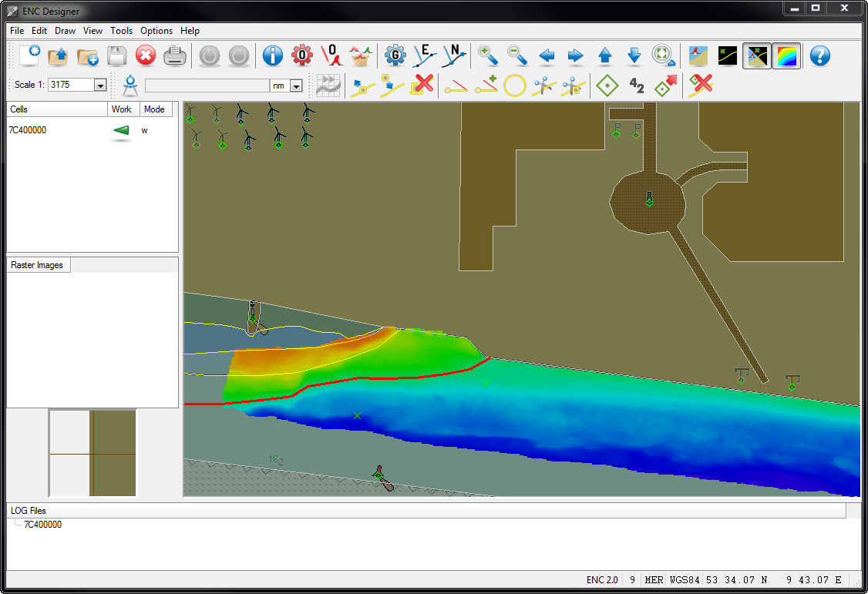Click the new cell document icon

click(29, 55)
